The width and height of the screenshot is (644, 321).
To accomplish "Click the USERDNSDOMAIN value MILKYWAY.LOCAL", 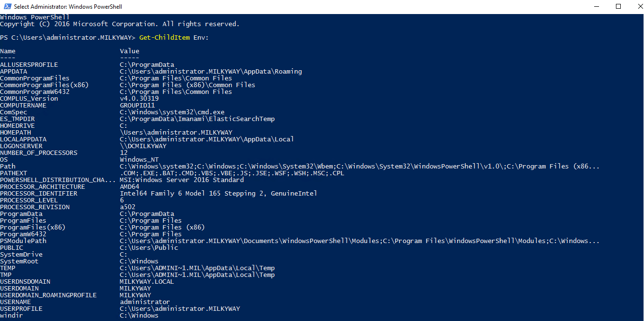I will coord(147,281).
